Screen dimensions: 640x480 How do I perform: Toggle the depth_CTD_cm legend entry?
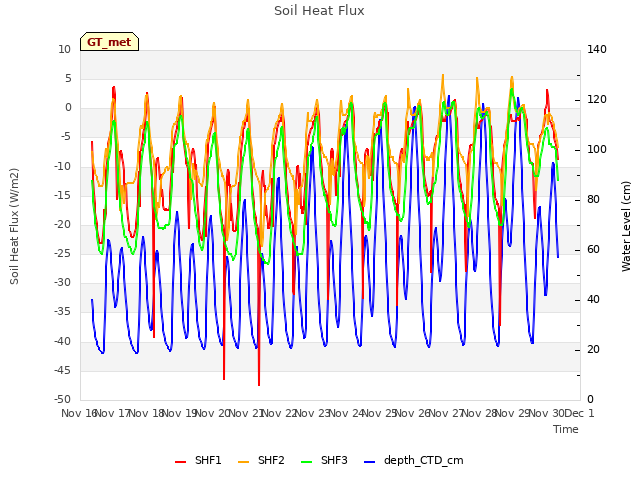(413, 461)
